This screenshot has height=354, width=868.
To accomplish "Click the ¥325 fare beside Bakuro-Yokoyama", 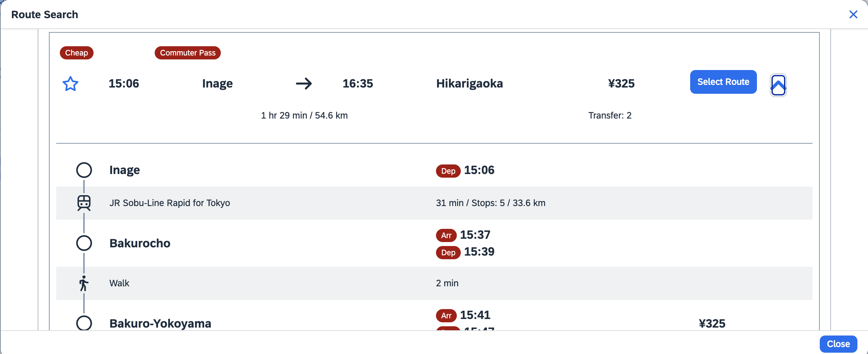I will pyautogui.click(x=712, y=323).
